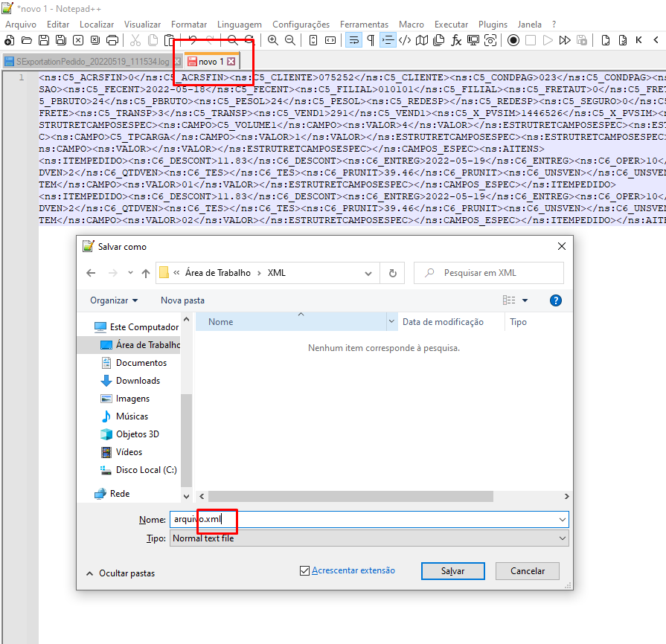This screenshot has height=644, width=666.
Task: Open recent locations dropdown arrow
Action: tap(130, 272)
